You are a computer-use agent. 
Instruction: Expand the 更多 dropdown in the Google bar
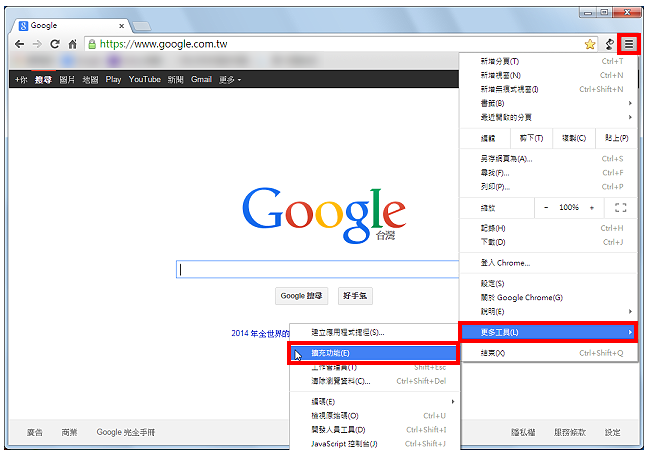pyautogui.click(x=230, y=80)
